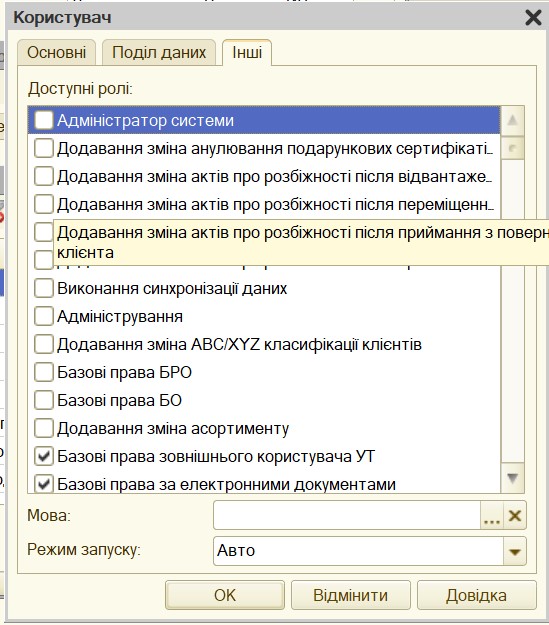The width and height of the screenshot is (549, 625).
Task: Click the Мова input field
Action: click(x=346, y=515)
